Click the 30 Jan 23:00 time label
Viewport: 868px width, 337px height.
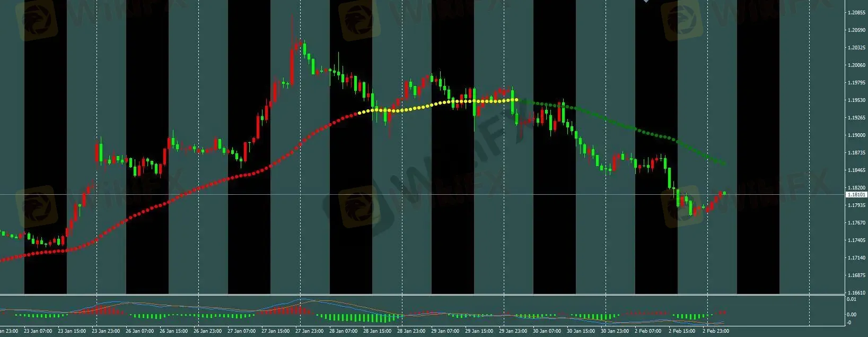tap(614, 331)
